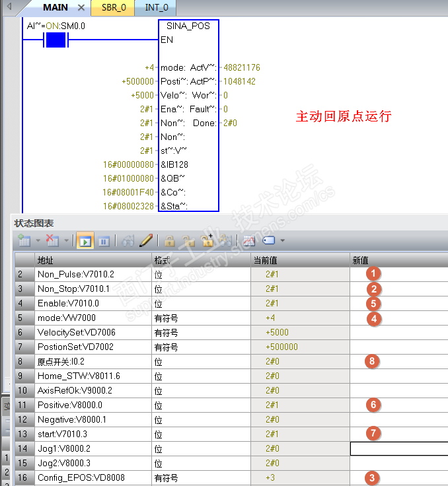Click the unforce all lock icon with plus

pos(207,240)
